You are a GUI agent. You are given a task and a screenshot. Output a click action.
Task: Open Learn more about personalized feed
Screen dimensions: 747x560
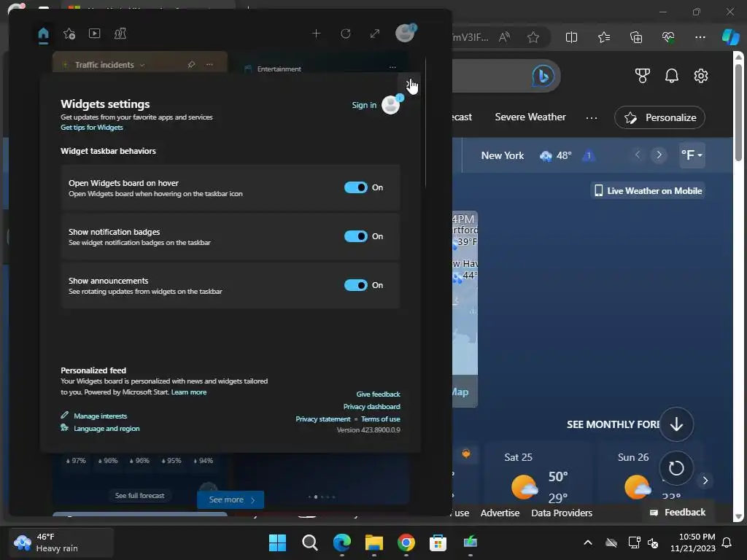189,392
